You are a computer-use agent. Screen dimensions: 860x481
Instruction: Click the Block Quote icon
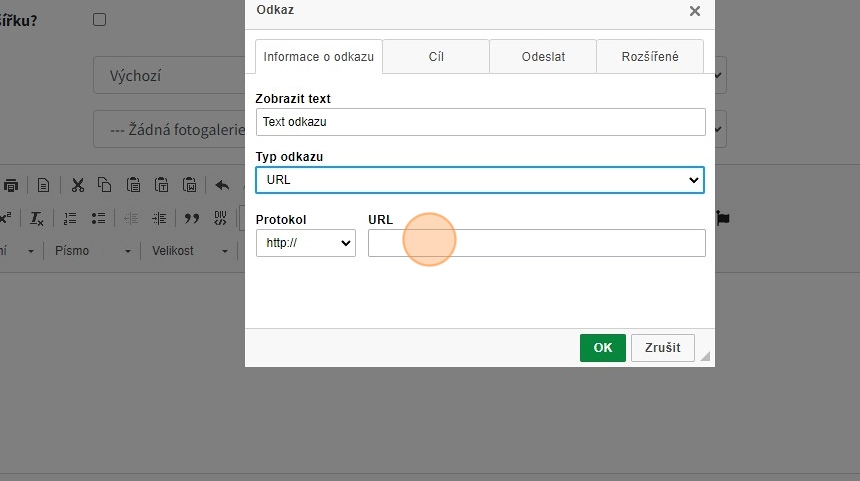pyautogui.click(x=193, y=218)
